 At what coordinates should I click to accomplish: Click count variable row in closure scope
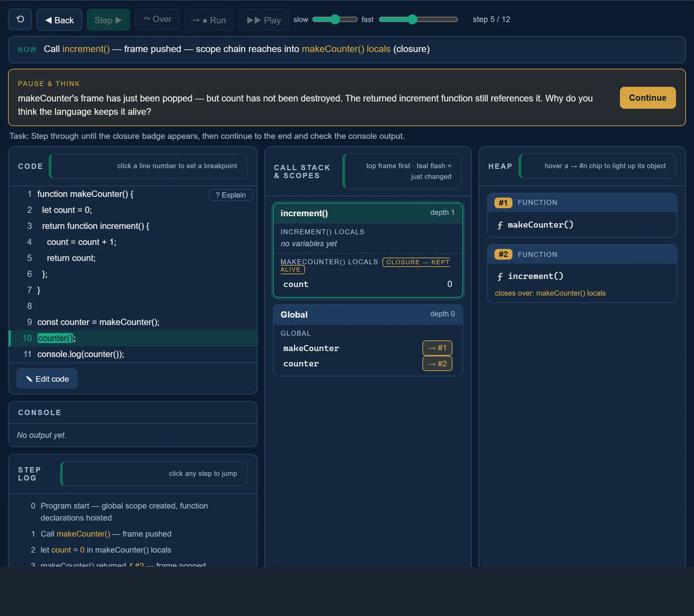click(368, 284)
